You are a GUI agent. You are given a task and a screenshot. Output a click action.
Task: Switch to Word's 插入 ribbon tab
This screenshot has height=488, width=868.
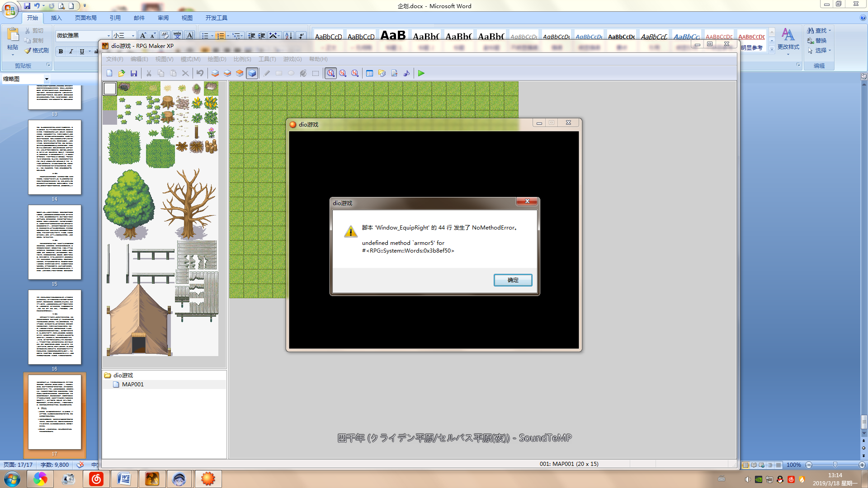(56, 18)
